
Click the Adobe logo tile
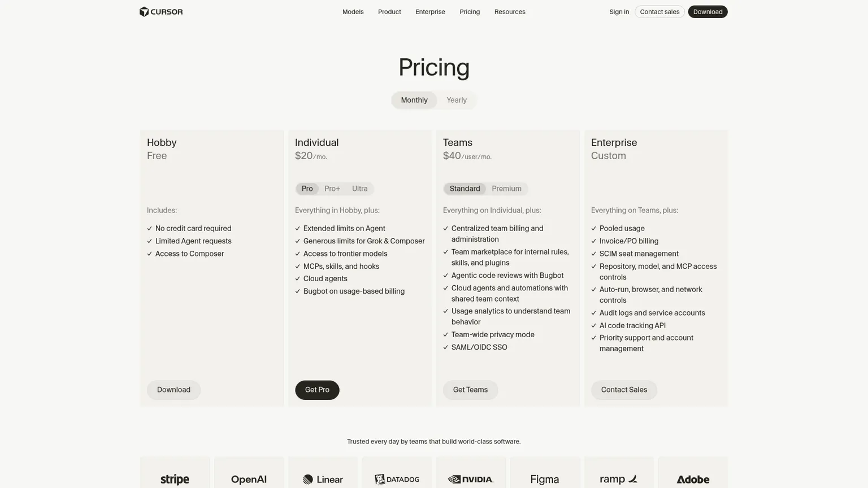coord(693,473)
